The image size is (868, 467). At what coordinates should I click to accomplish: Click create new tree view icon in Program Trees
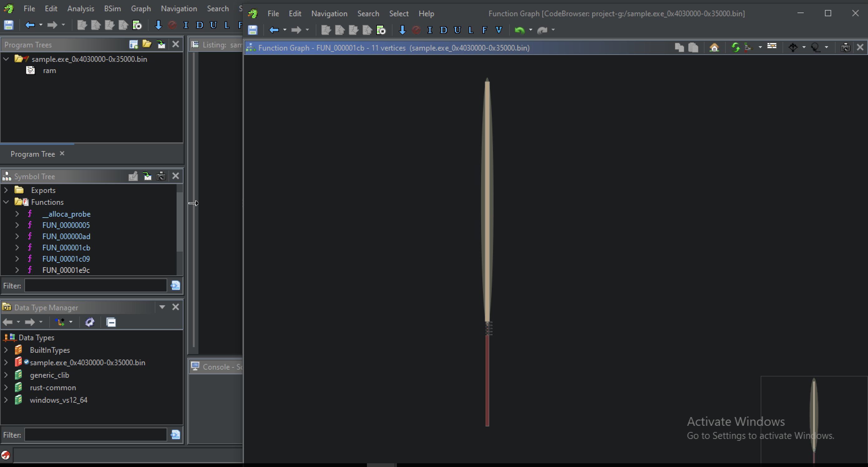tap(134, 44)
